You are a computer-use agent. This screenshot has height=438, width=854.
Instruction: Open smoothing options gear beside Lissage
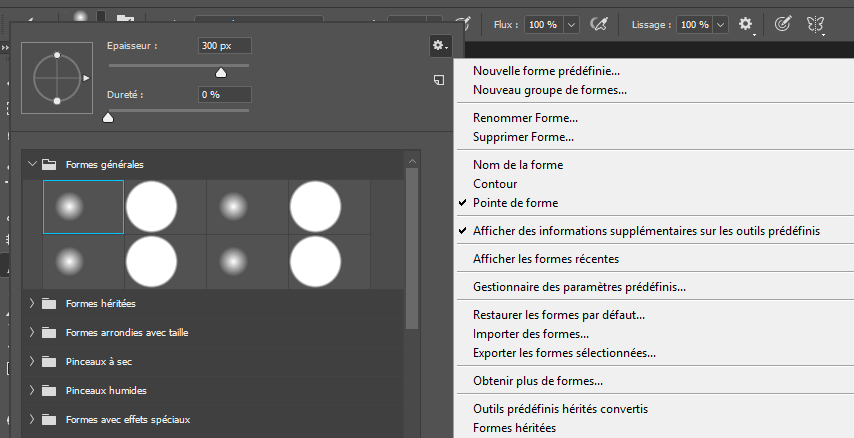coord(746,23)
